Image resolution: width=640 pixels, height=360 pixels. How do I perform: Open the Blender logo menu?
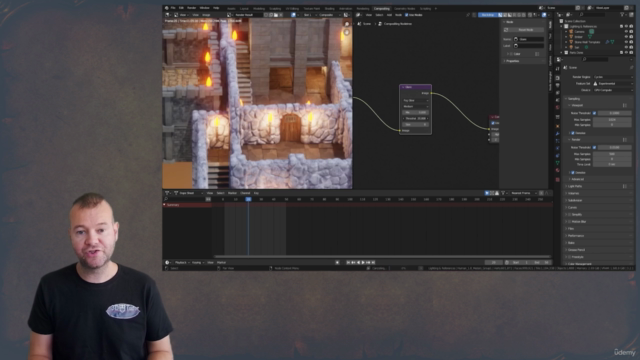167,8
